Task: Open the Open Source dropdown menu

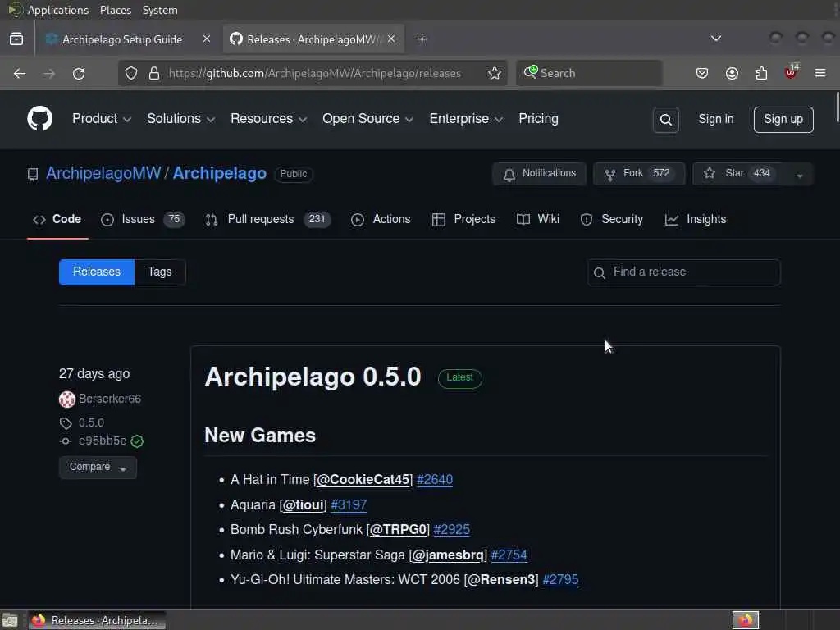Action: [367, 119]
